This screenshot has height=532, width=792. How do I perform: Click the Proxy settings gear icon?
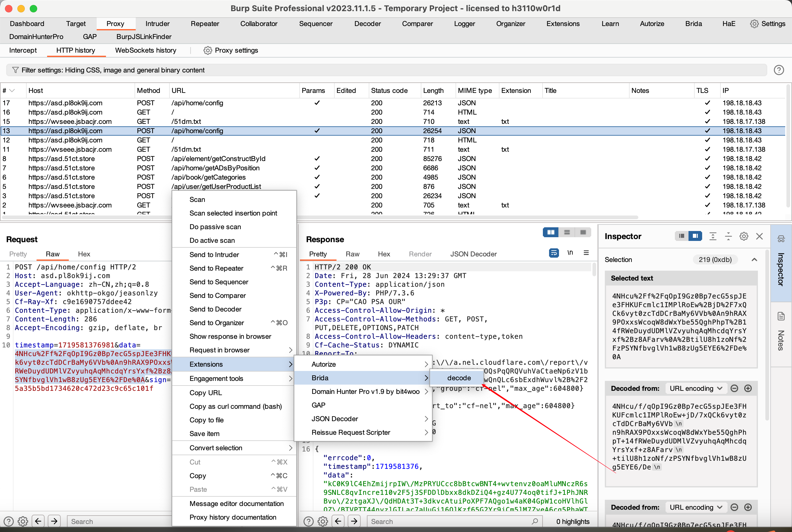pos(207,50)
